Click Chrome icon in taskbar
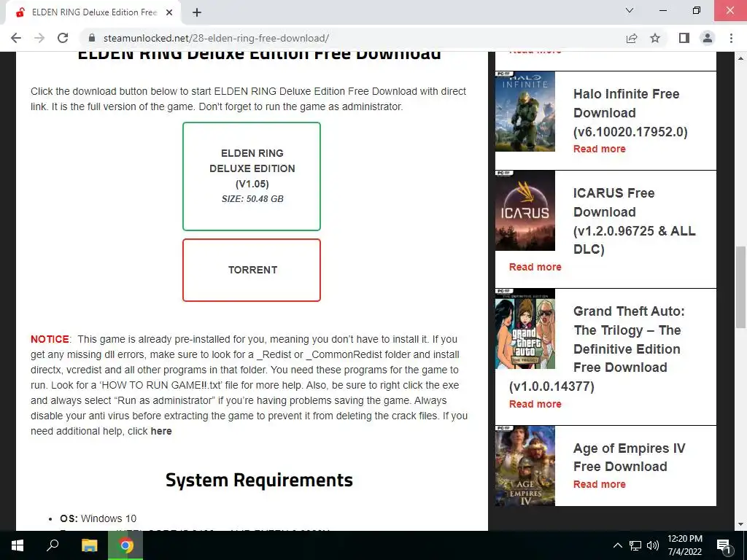 [125, 545]
